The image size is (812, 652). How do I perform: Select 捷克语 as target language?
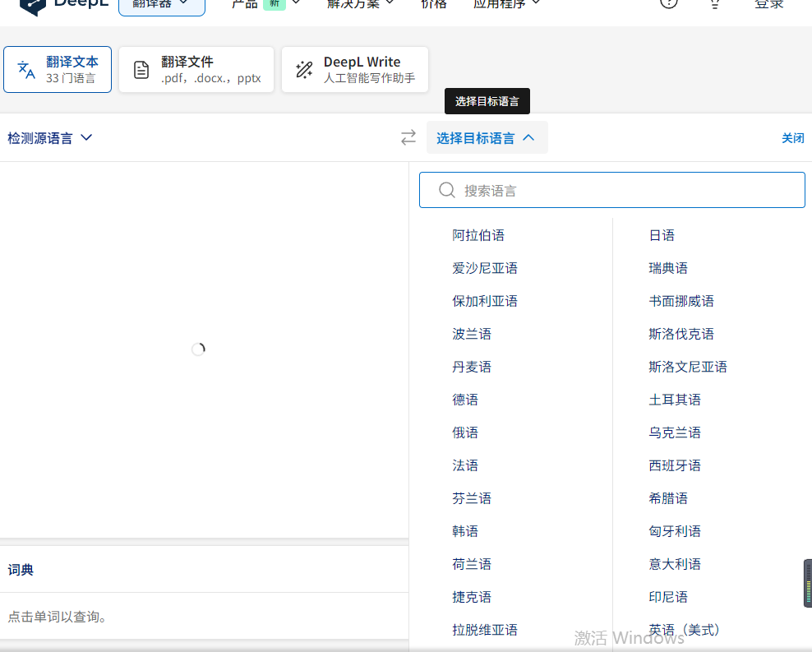[x=471, y=597]
